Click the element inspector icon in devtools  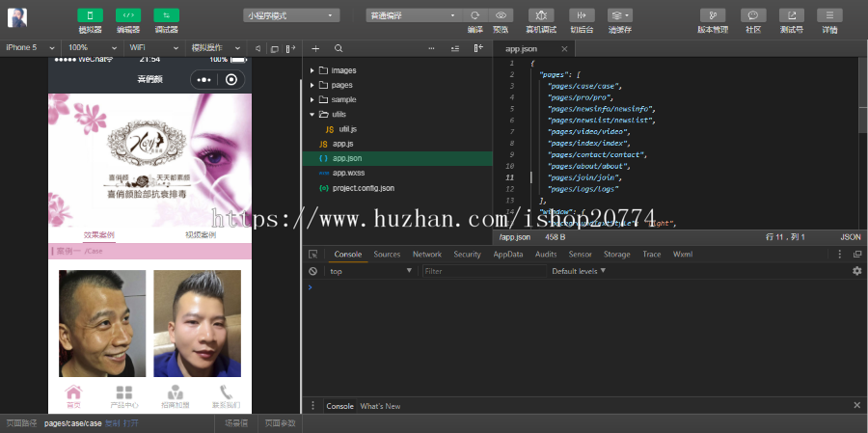pyautogui.click(x=312, y=255)
